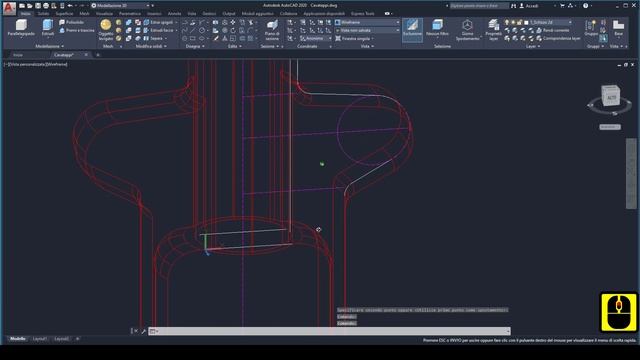Click the Finestra singola button
The height and width of the screenshot is (360, 640).
353,38
